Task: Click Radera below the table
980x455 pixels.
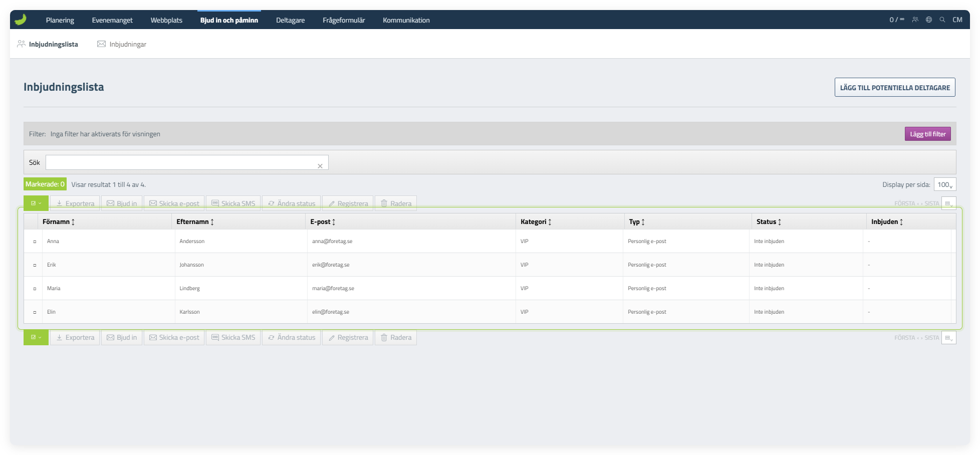Action: click(x=396, y=337)
